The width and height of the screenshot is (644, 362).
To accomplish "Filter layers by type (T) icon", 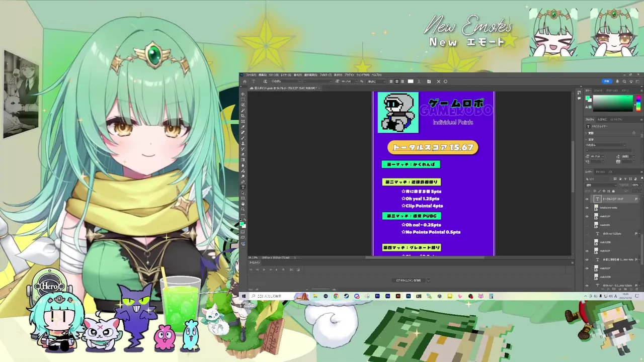I will click(x=625, y=179).
